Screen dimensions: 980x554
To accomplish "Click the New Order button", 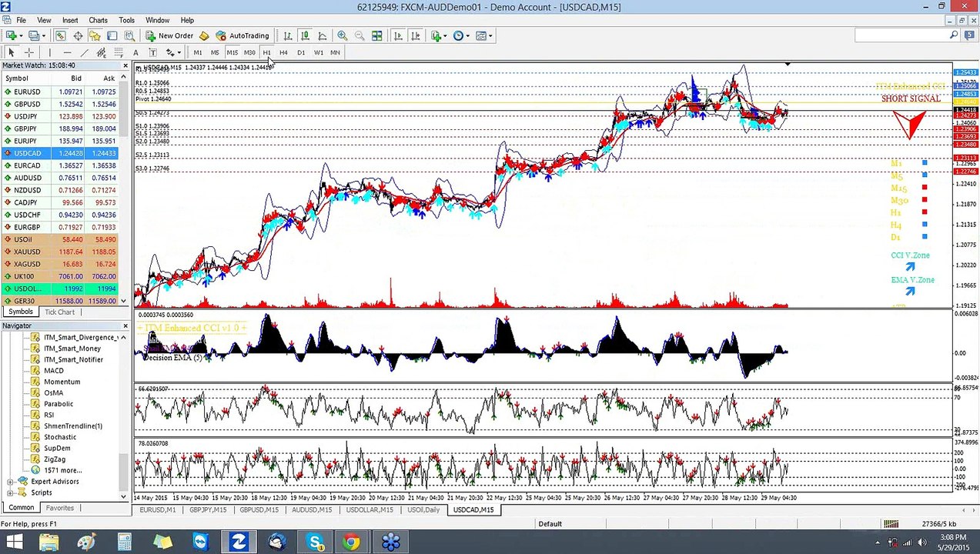I will (169, 35).
